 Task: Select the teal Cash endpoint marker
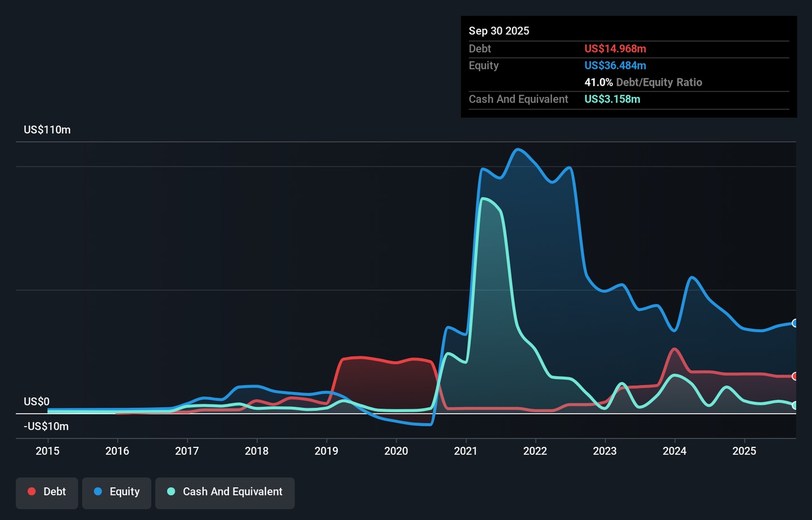pos(795,406)
